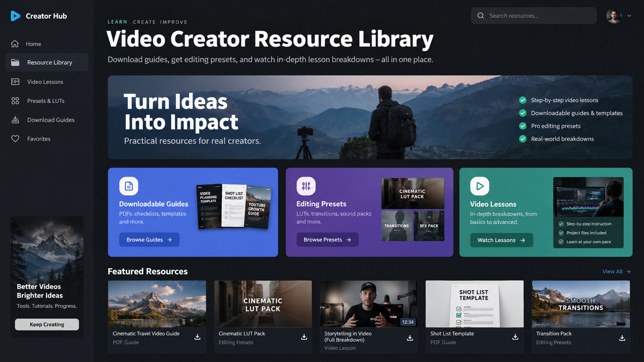Click the user avatar picture
Image resolution: width=644 pixels, height=362 pixels.
point(614,16)
